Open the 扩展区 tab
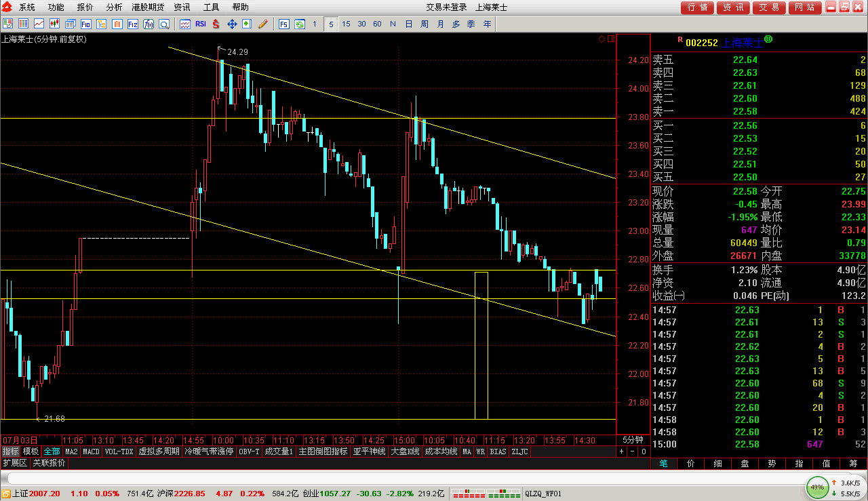 (x=15, y=463)
